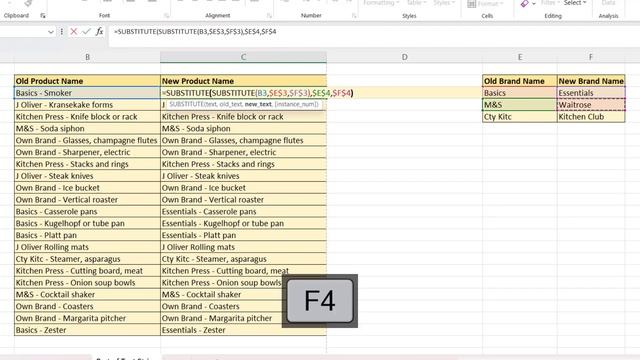The width and height of the screenshot is (640, 360).
Task: Click the 'New Product Name' header cell
Action: 243,81
